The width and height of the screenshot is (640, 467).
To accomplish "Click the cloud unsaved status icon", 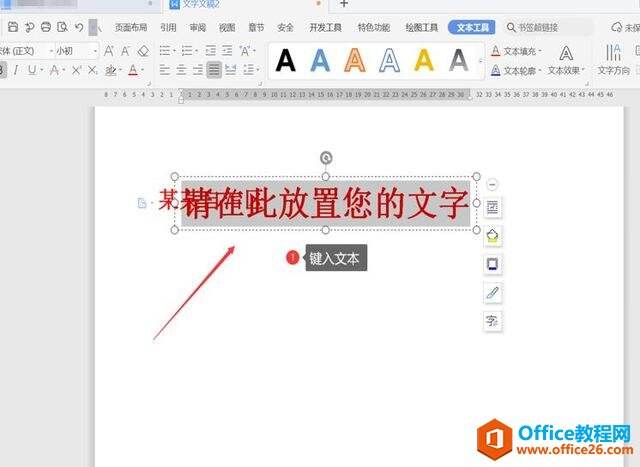I will tap(616, 27).
